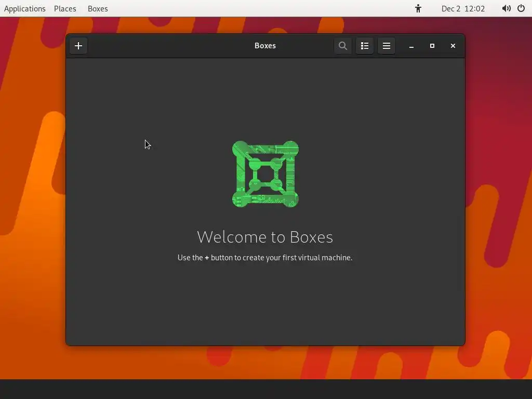Open the power menu icon
Screen dimensions: 532x399
521,8
